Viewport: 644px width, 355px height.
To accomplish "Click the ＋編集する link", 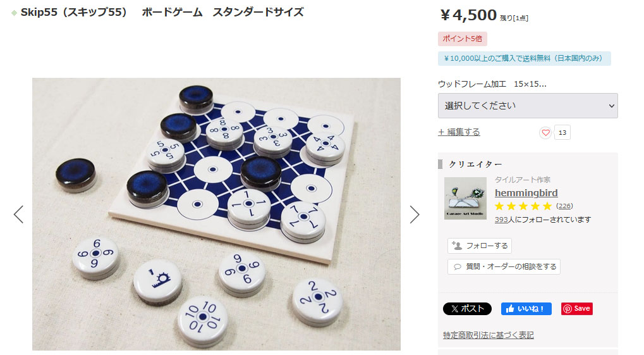I will (459, 132).
